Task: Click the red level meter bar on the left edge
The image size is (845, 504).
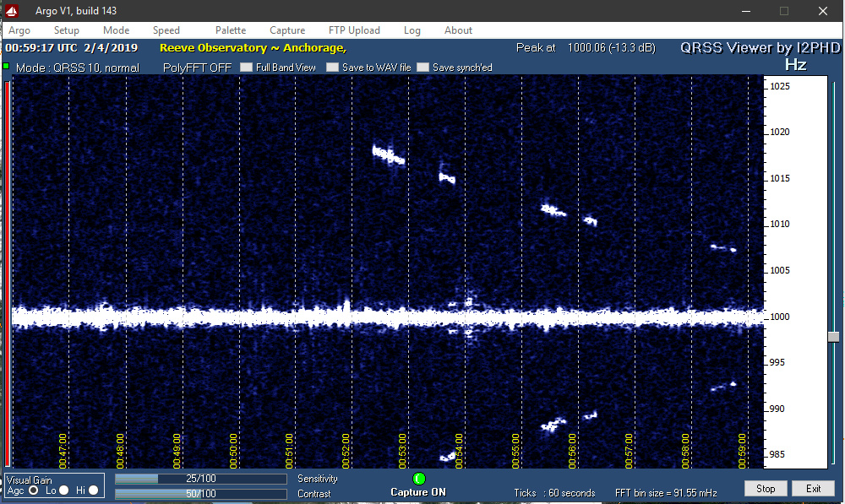Action: [x=7, y=274]
